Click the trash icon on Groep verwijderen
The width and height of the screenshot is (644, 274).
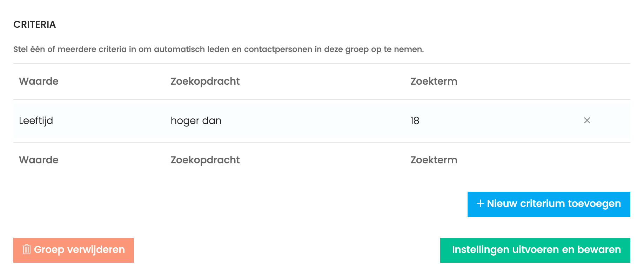27,249
